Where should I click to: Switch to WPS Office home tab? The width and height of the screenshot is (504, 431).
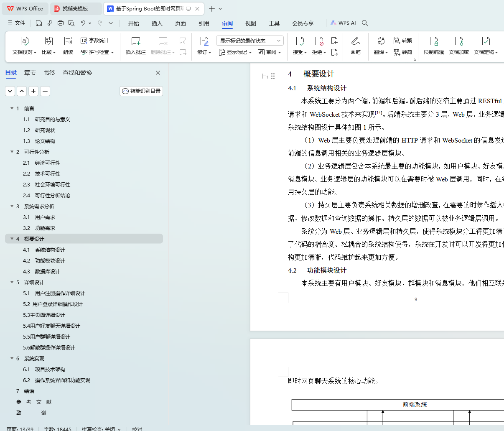click(25, 9)
